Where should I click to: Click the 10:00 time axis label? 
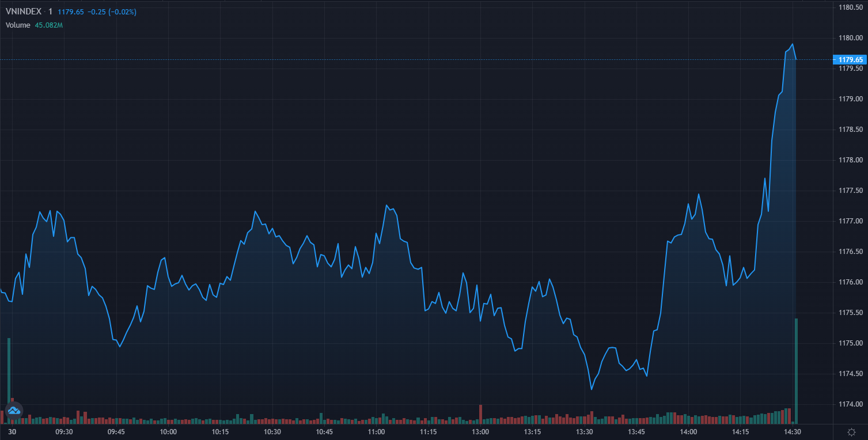pos(168,432)
